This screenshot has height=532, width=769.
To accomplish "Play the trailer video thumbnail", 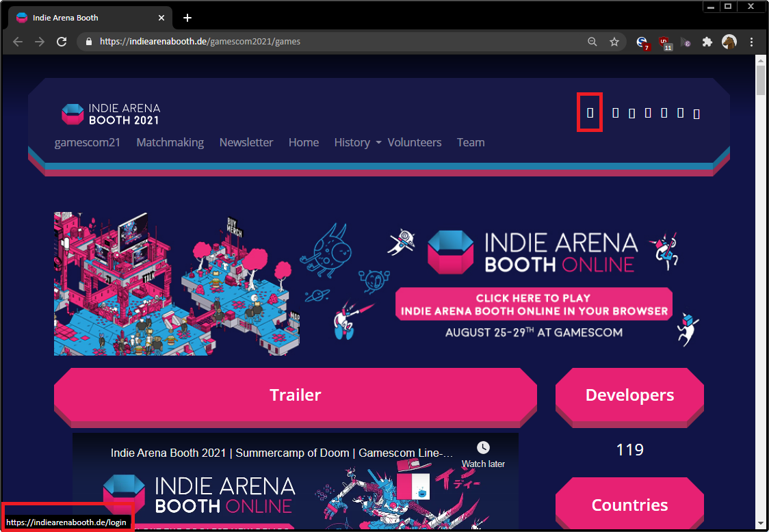I will click(296, 481).
